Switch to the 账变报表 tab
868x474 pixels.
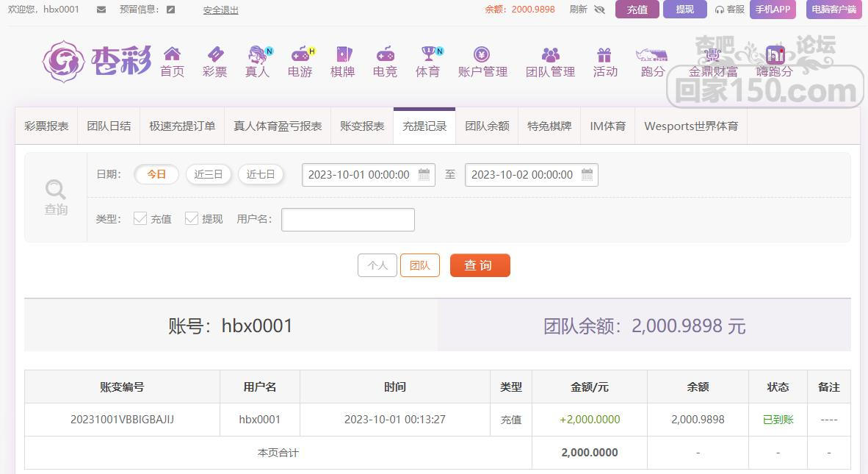coord(362,126)
